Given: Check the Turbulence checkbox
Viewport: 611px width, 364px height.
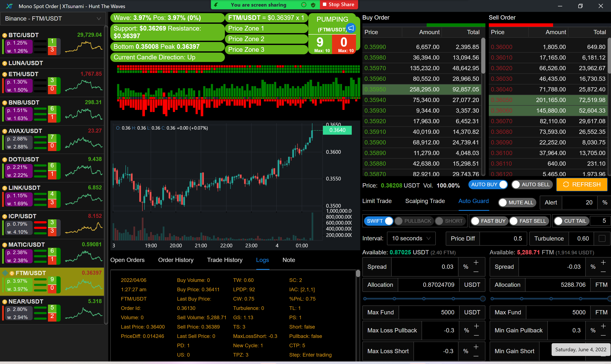Looking at the screenshot, I should click(x=602, y=239).
